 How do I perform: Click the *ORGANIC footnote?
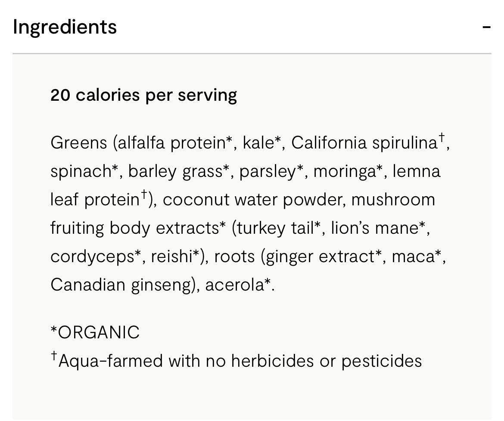(95, 332)
